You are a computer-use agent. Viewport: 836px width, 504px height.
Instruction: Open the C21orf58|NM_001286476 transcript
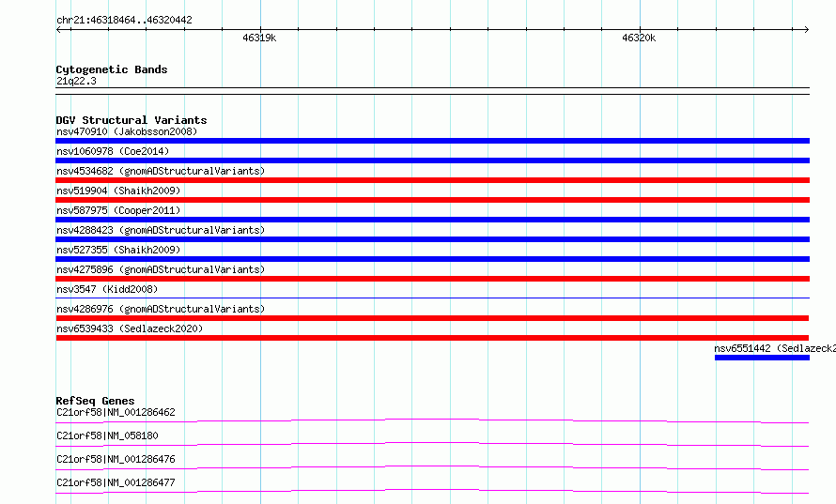click(116, 459)
